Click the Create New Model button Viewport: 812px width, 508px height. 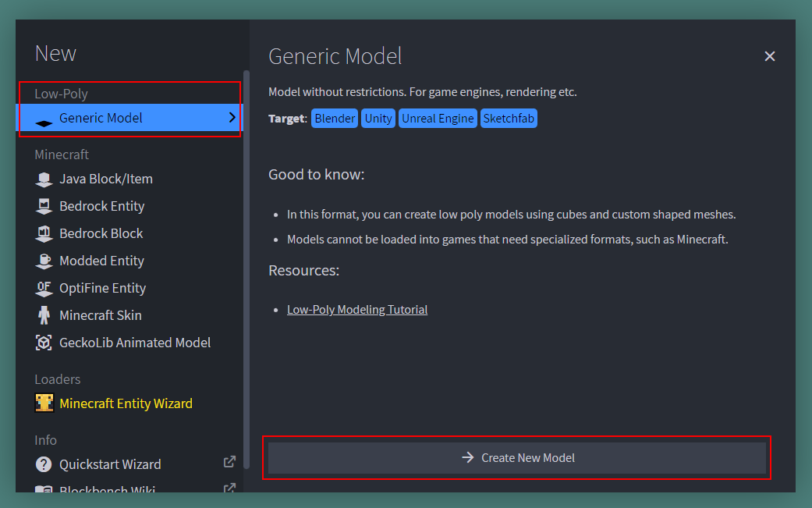tap(517, 458)
